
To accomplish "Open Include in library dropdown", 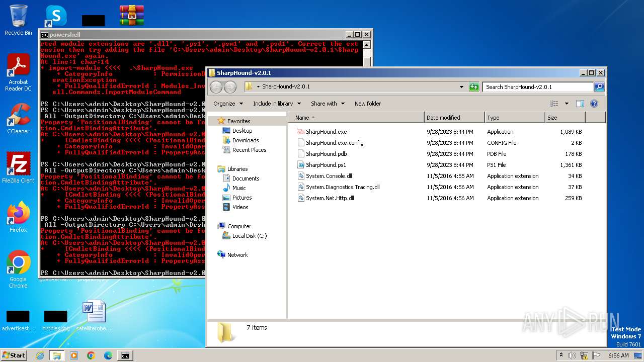I will coord(277,104).
